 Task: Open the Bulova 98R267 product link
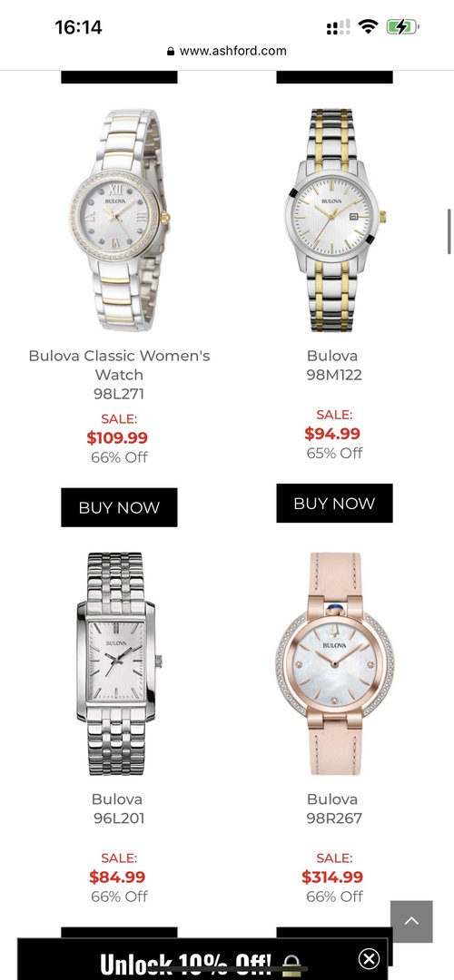pyautogui.click(x=334, y=808)
